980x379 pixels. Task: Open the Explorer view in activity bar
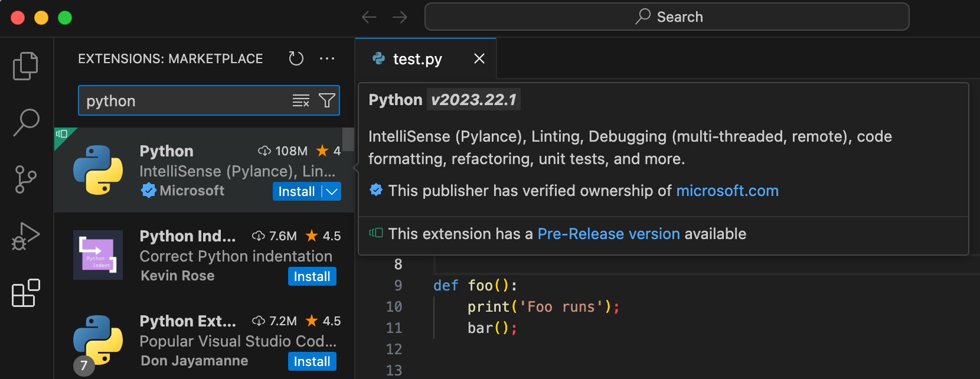pos(25,66)
